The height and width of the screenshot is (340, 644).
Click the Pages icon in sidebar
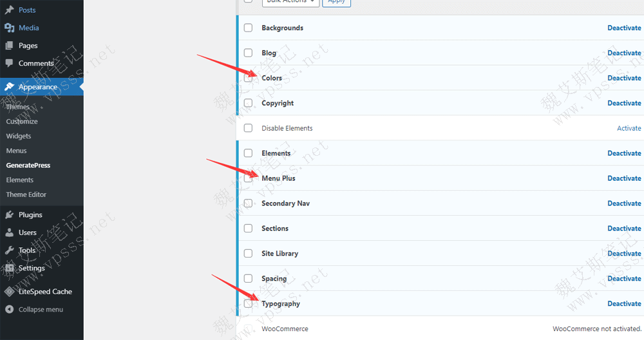tap(9, 46)
